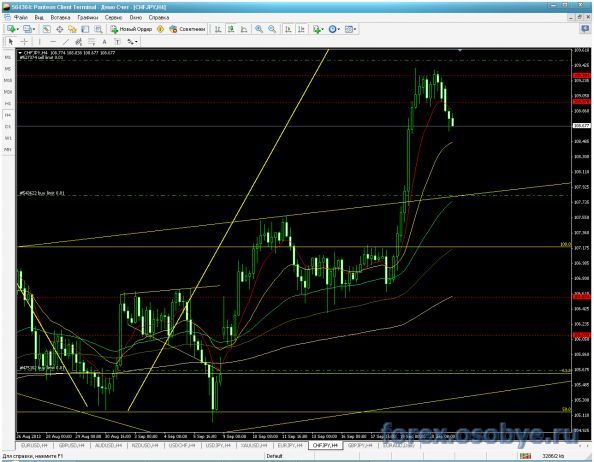The width and height of the screenshot is (594, 462).
Task: Switch to the GBPJPY,H4 chart tab
Action: coord(360,446)
